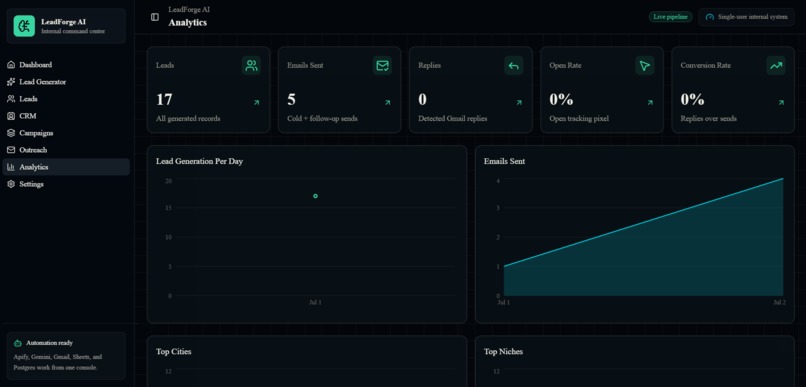Click the Emails Sent chart title
Screen dimensions: 806x387
504,161
